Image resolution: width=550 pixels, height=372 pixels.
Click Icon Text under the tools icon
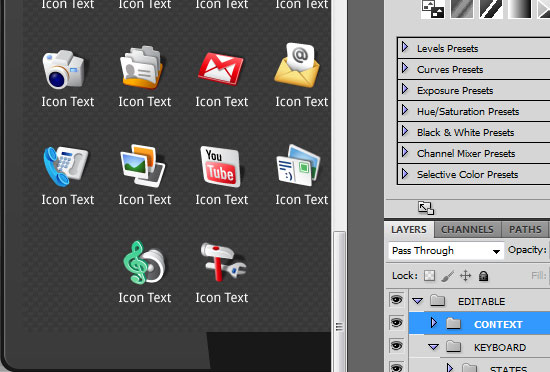[x=222, y=298]
